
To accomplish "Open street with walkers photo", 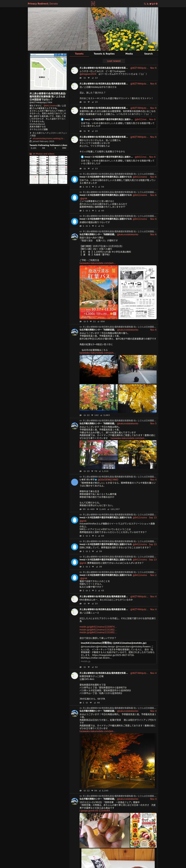I will tap(137, 370).
